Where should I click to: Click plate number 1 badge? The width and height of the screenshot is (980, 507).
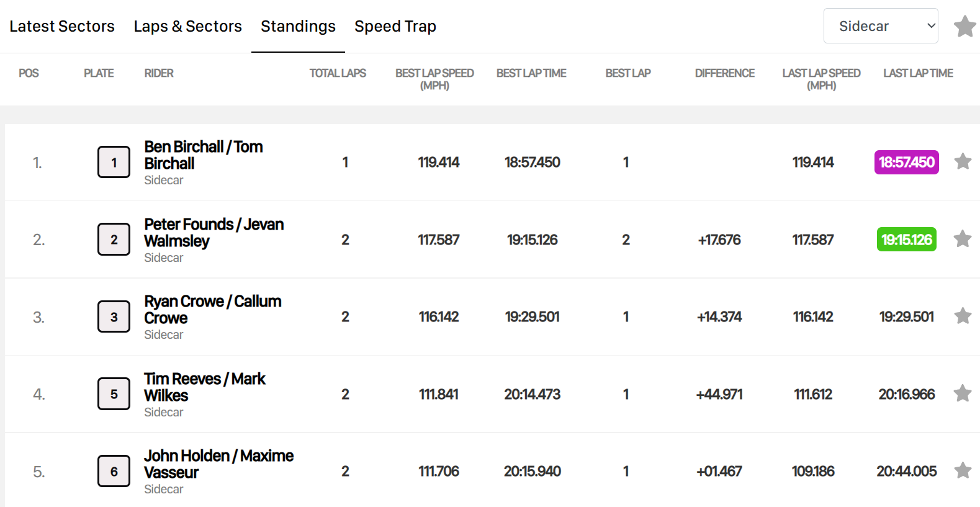114,162
